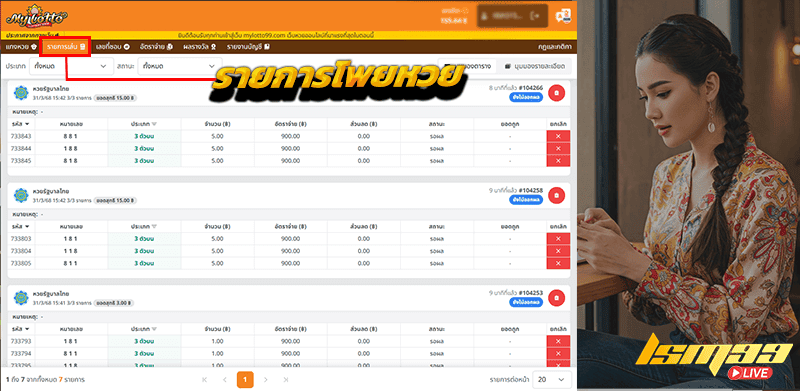Click the user account button in header
The image size is (800, 391).
point(512,16)
